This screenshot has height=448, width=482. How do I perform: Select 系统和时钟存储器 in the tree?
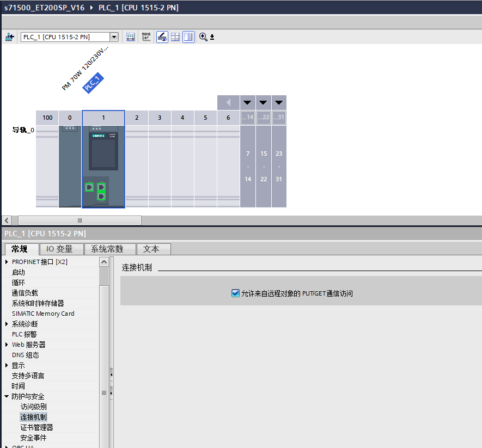click(x=38, y=303)
